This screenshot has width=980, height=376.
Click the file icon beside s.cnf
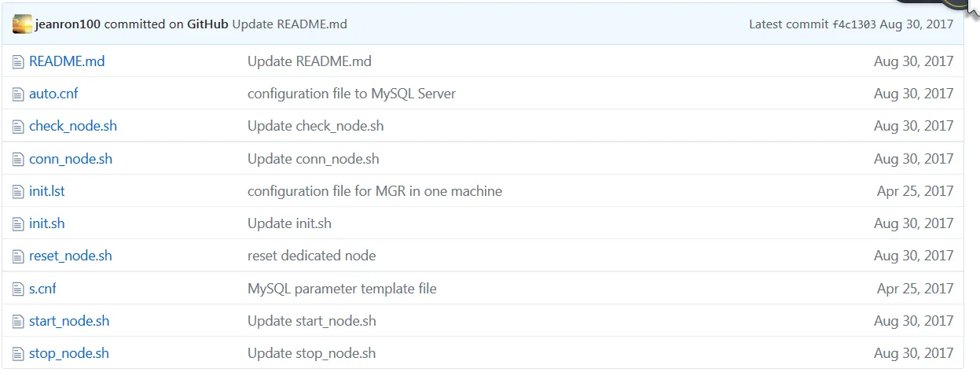point(18,289)
